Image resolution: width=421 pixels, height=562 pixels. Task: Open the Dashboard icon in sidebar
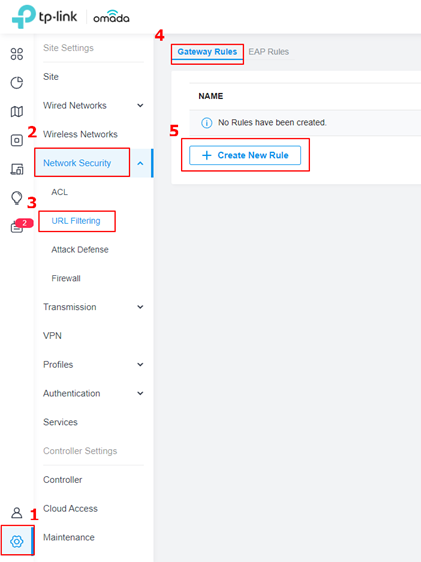pyautogui.click(x=16, y=54)
